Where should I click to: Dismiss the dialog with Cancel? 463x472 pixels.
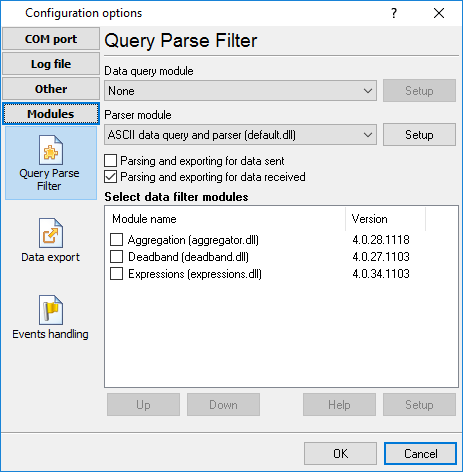[420, 453]
